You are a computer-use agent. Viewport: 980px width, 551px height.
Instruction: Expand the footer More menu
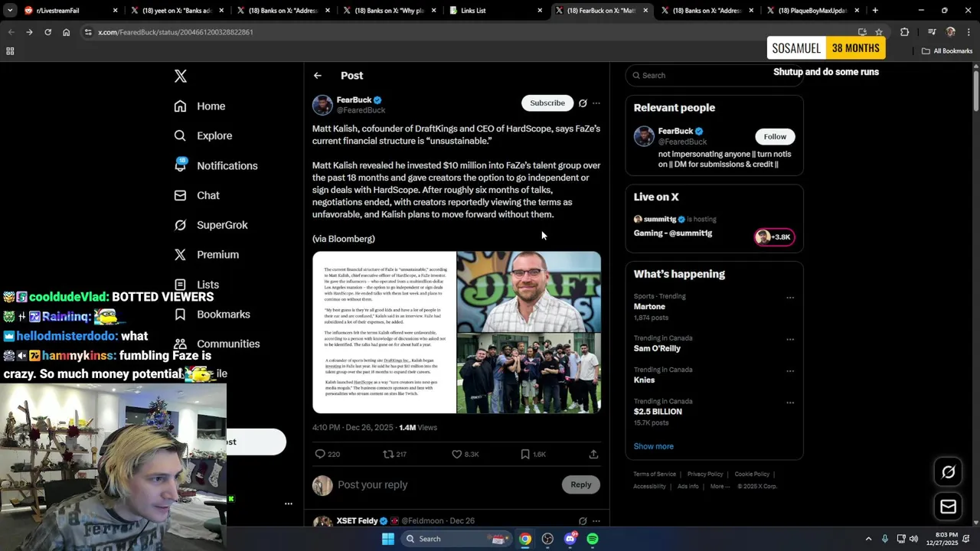719,487
